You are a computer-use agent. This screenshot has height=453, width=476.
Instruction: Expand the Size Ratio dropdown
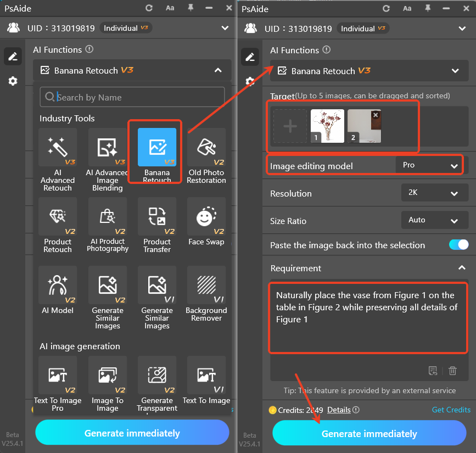click(x=435, y=220)
